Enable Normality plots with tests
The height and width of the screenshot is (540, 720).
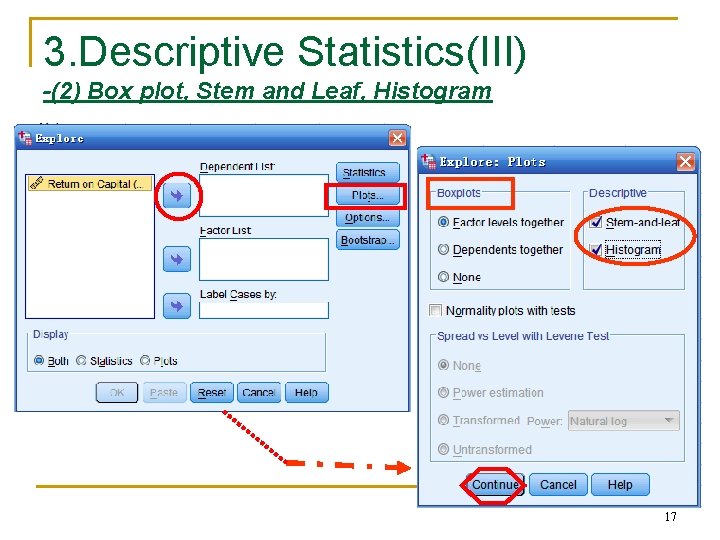tap(434, 310)
